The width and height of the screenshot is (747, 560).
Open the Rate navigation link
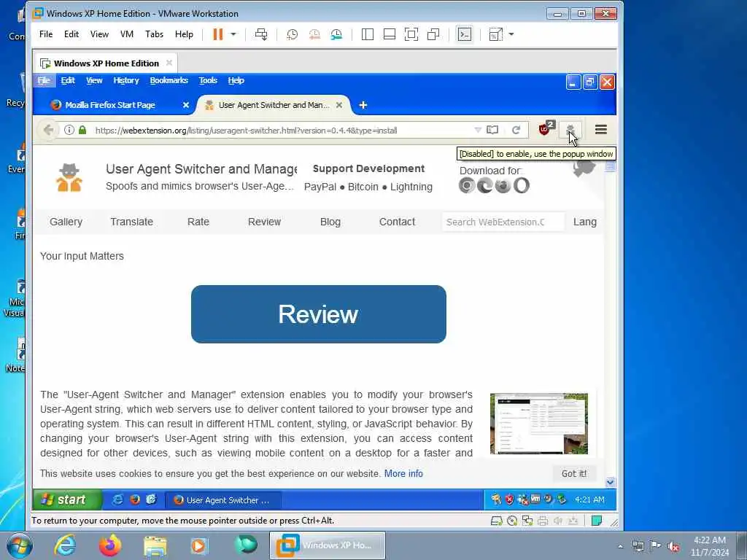click(198, 222)
